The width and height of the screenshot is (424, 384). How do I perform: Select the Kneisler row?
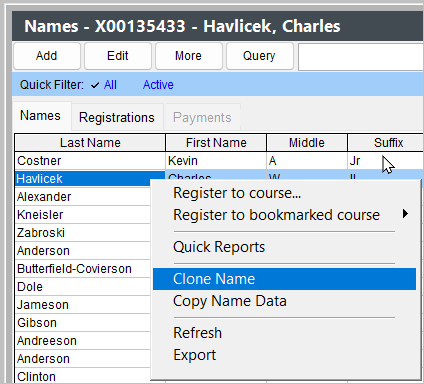83,215
